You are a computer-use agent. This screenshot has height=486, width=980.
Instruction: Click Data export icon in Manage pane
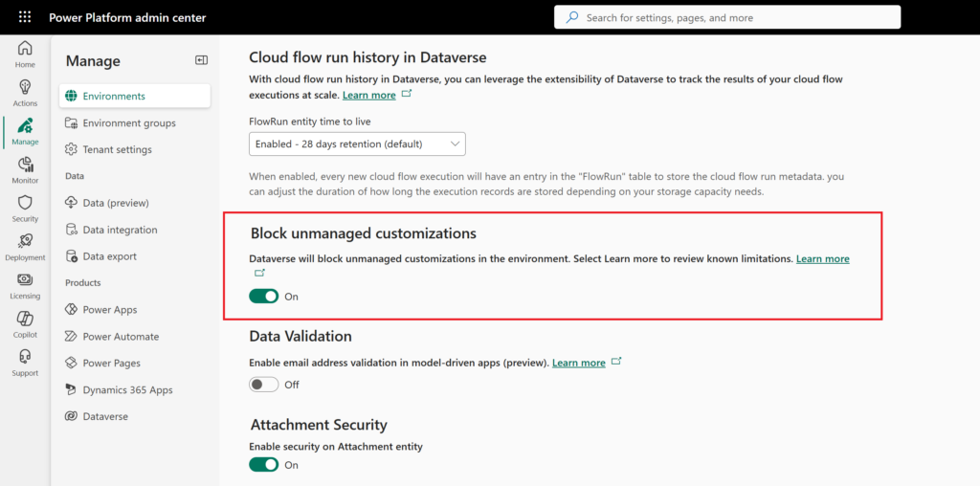pos(71,256)
